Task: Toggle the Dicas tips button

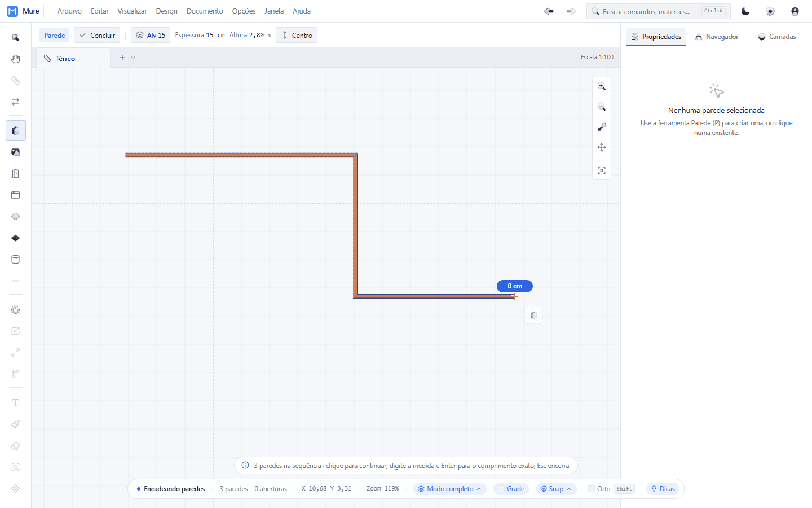Action: [x=663, y=489]
